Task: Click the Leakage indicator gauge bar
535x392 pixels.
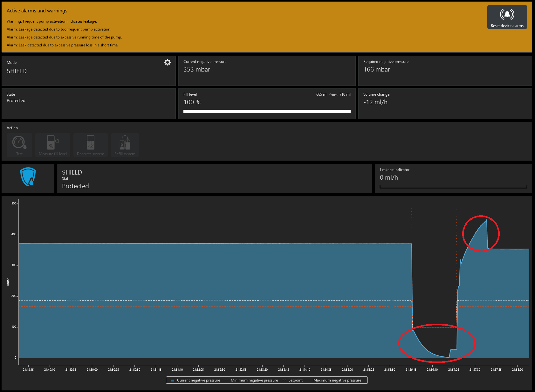Action: pyautogui.click(x=453, y=187)
